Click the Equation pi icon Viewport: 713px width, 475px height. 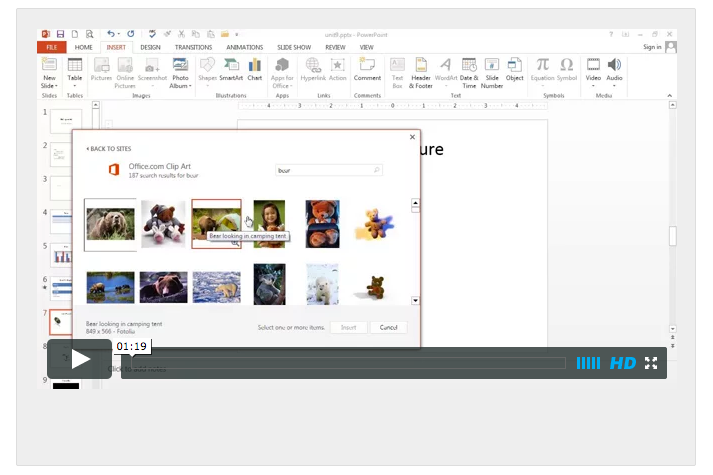(542, 65)
